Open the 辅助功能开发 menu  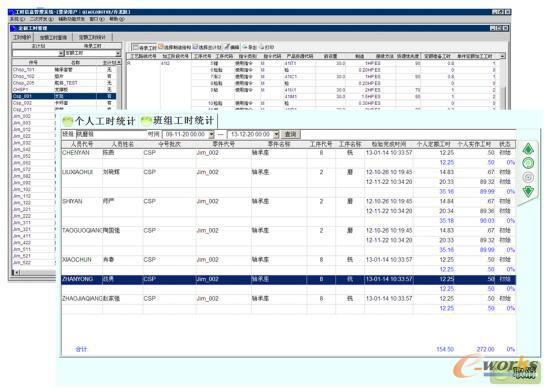click(x=71, y=19)
